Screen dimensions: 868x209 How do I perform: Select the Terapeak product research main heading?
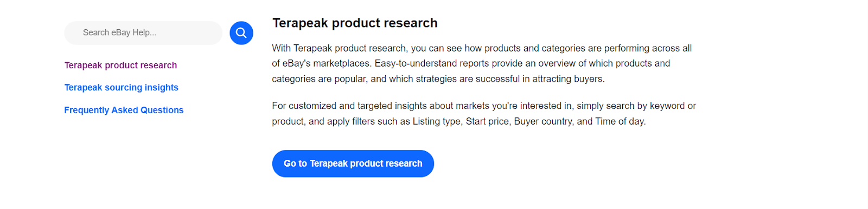pyautogui.click(x=355, y=23)
